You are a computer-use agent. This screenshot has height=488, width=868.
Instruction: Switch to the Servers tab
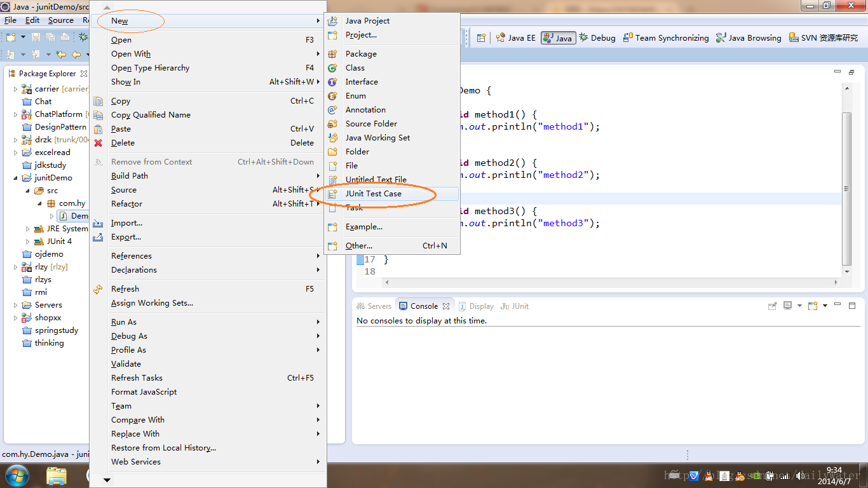pos(374,306)
